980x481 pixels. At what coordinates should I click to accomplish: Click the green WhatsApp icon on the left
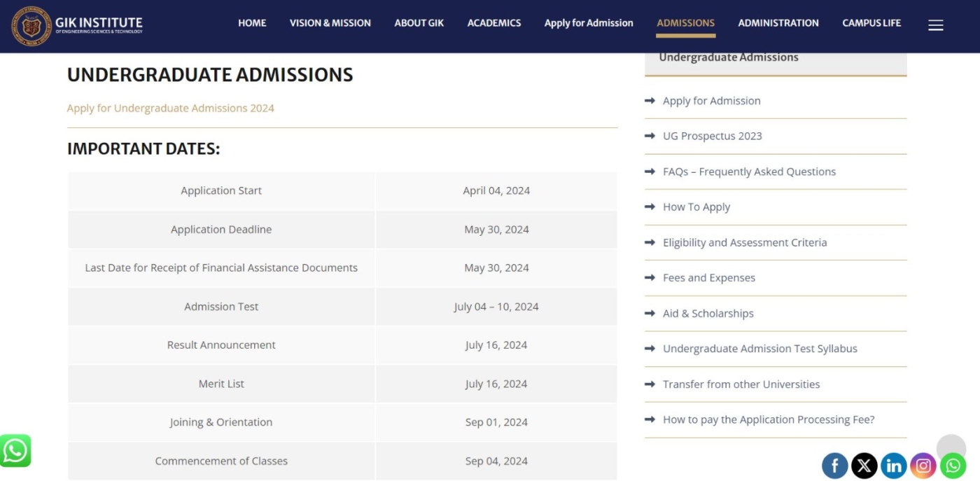click(x=15, y=450)
